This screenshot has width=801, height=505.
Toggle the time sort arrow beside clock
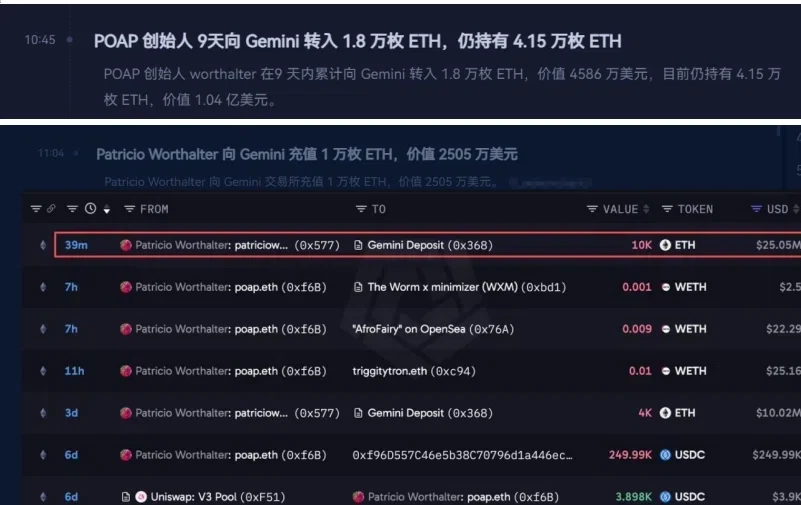106,209
